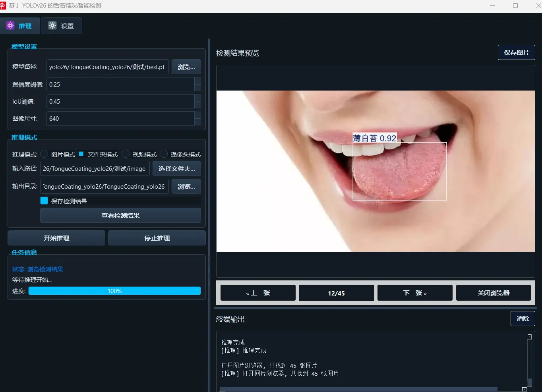Select the 摄像头模式 radio button

click(x=164, y=154)
